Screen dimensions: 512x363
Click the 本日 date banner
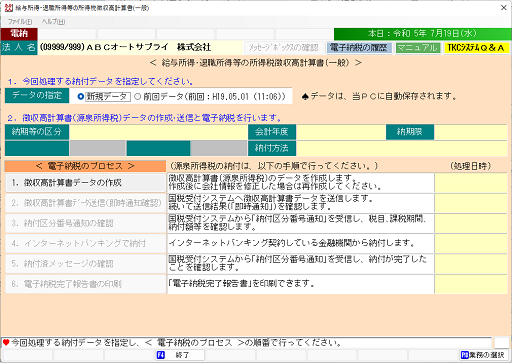pyautogui.click(x=422, y=34)
